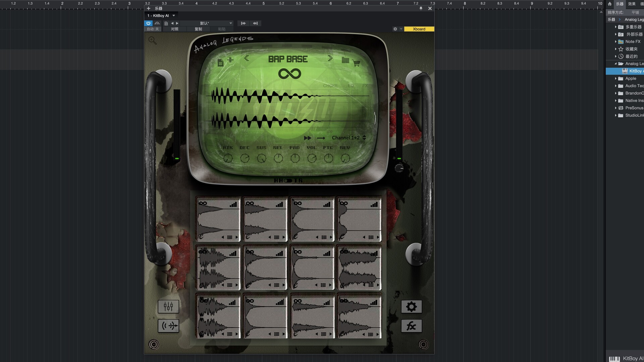Screen dimensions: 644x362
Task: Toggle the FX option on the screen
Action: click(x=365, y=86)
